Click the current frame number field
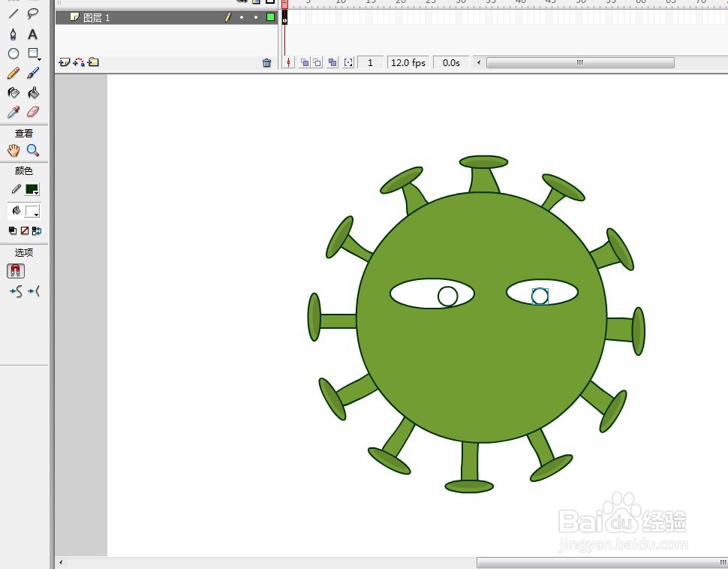 (x=370, y=62)
